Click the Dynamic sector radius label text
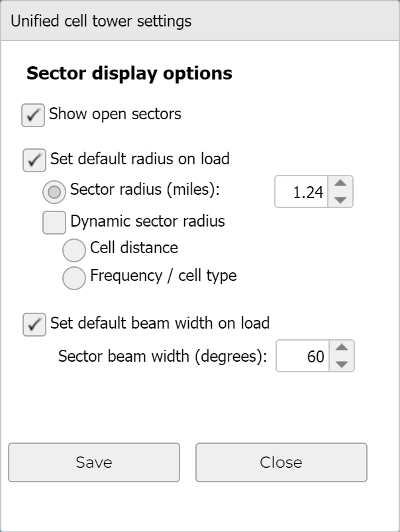 pyautogui.click(x=147, y=221)
